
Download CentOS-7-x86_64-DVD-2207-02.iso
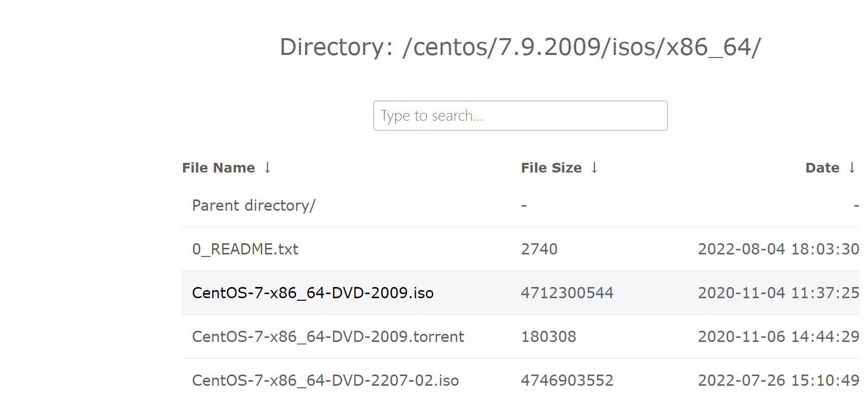(325, 381)
